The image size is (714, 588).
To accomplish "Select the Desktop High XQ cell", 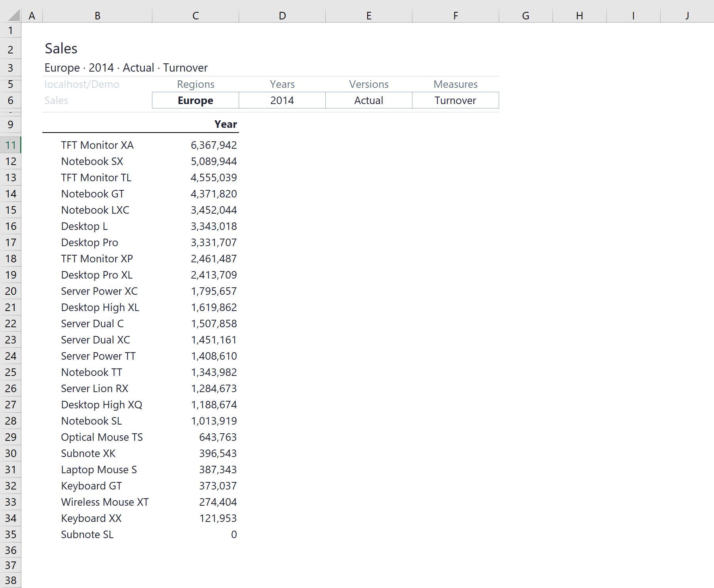I will pyautogui.click(x=97, y=405).
